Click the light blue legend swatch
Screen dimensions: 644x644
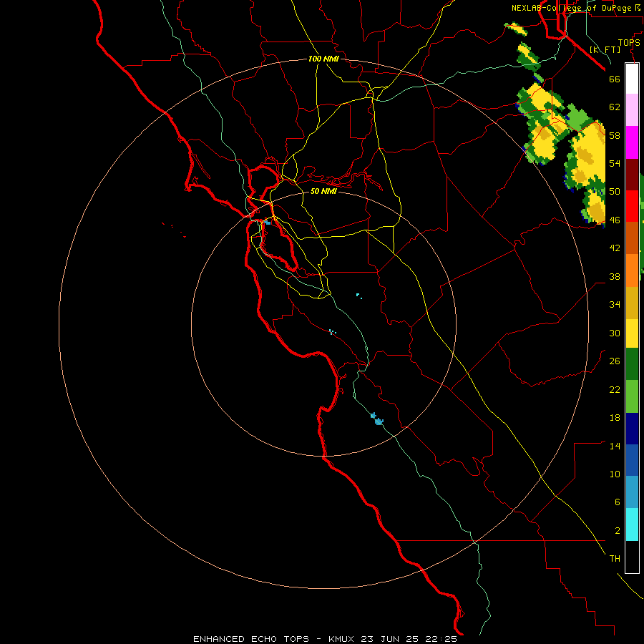coord(632,492)
